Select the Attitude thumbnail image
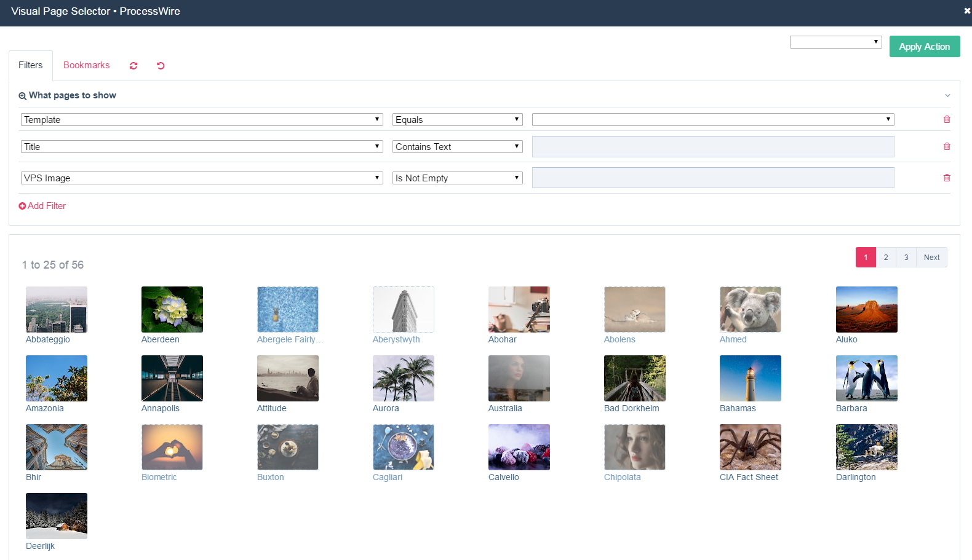Screen dimensions: 972x560 pos(288,378)
